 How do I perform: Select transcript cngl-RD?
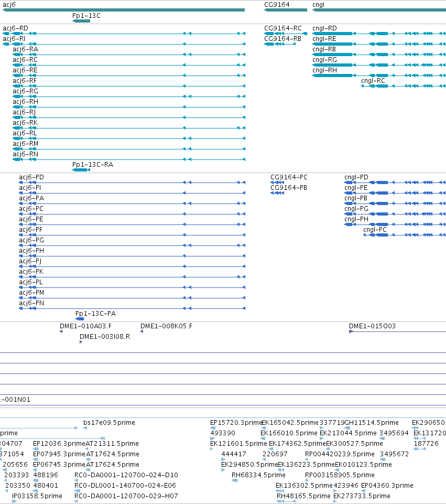(324, 28)
